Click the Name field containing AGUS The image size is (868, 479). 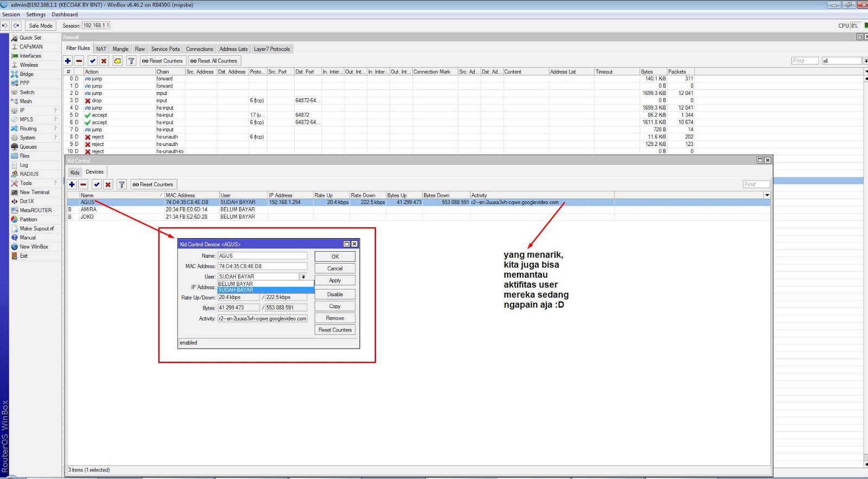click(263, 256)
